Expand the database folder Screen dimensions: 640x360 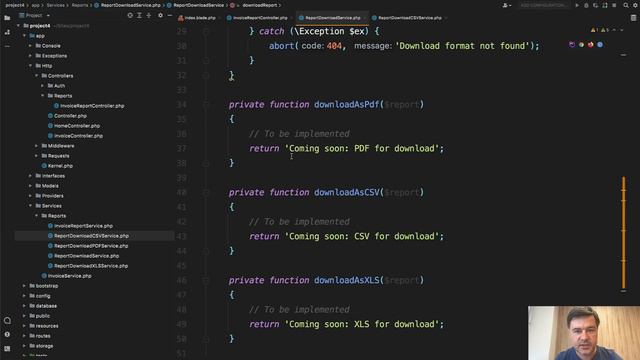pyautogui.click(x=24, y=306)
